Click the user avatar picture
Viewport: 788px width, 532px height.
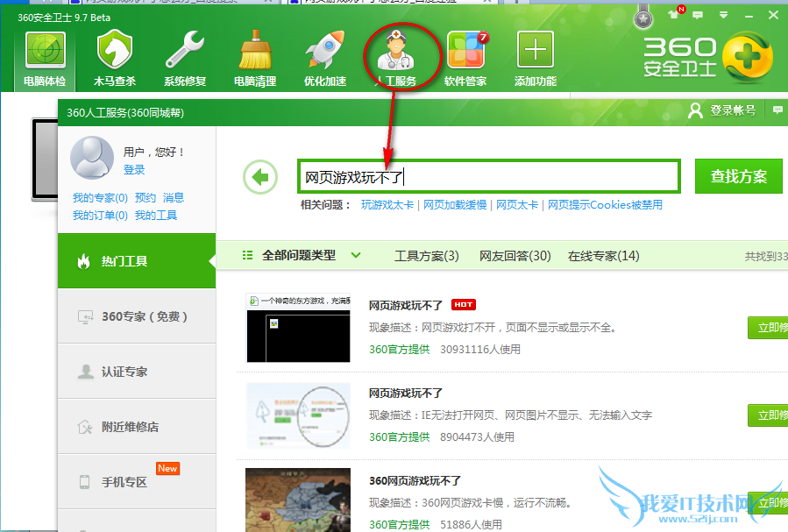tap(92, 158)
